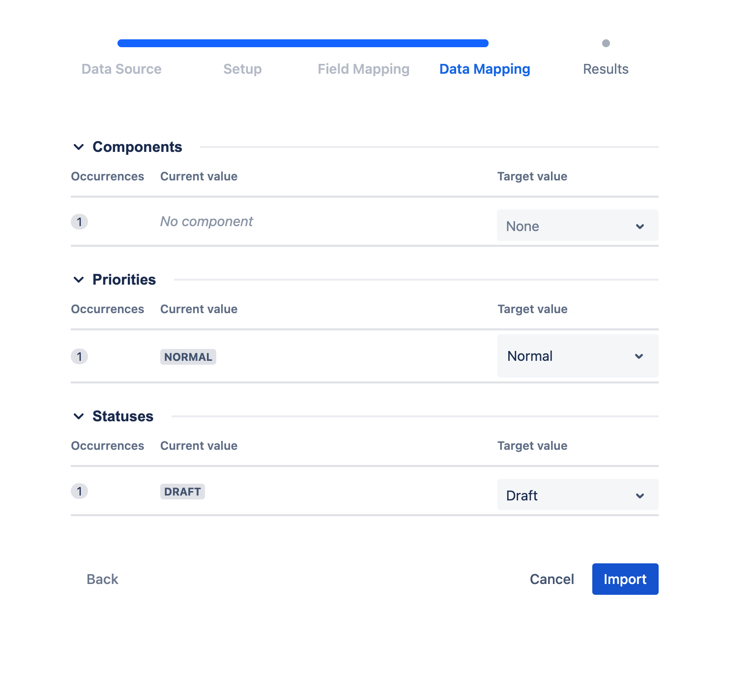Click the blue progress bar
753x700 pixels.
point(303,43)
